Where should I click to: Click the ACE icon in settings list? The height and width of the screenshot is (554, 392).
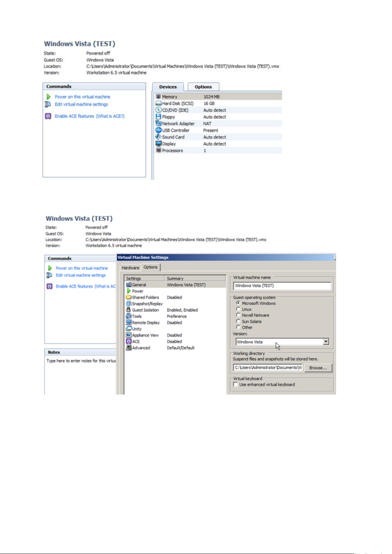point(129,341)
